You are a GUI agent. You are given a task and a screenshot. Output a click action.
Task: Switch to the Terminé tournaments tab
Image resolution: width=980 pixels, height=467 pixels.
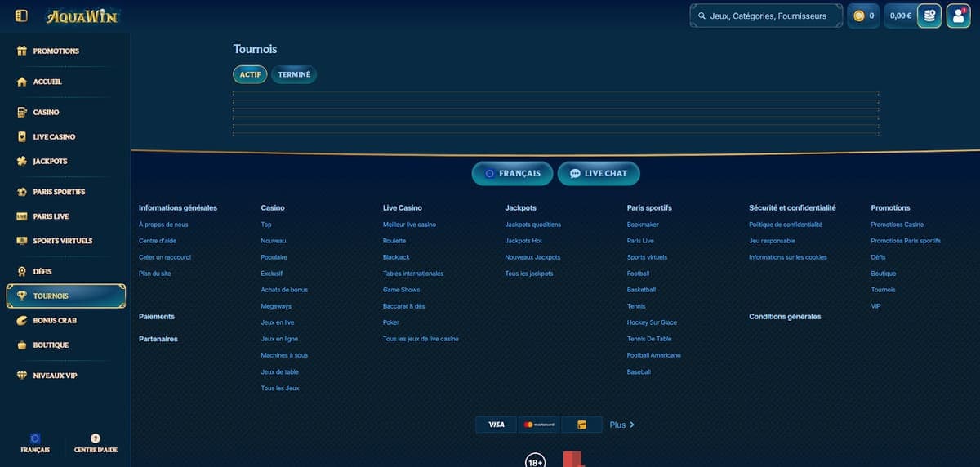[x=294, y=74]
